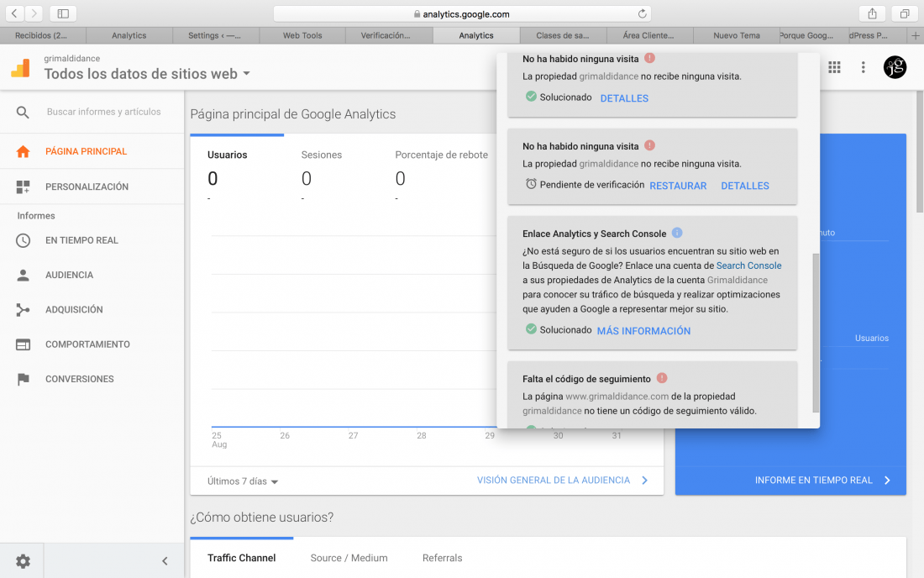Click the Safari share icon
This screenshot has height=578, width=924.
[872, 13]
